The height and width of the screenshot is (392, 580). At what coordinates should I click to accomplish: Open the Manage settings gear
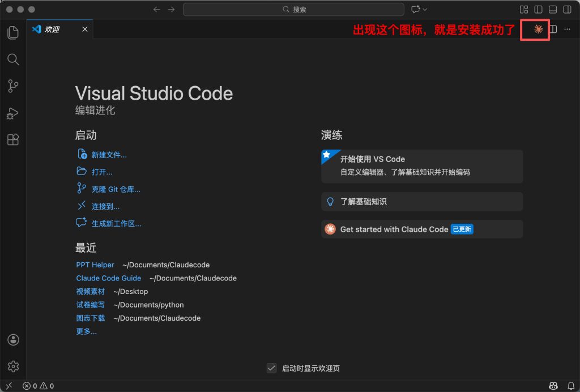(x=13, y=367)
